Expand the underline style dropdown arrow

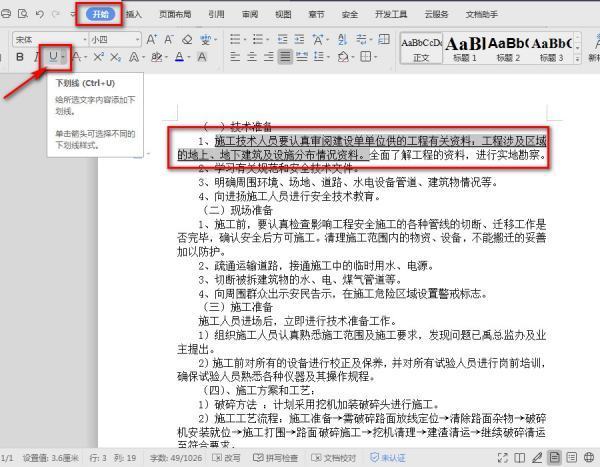64,58
